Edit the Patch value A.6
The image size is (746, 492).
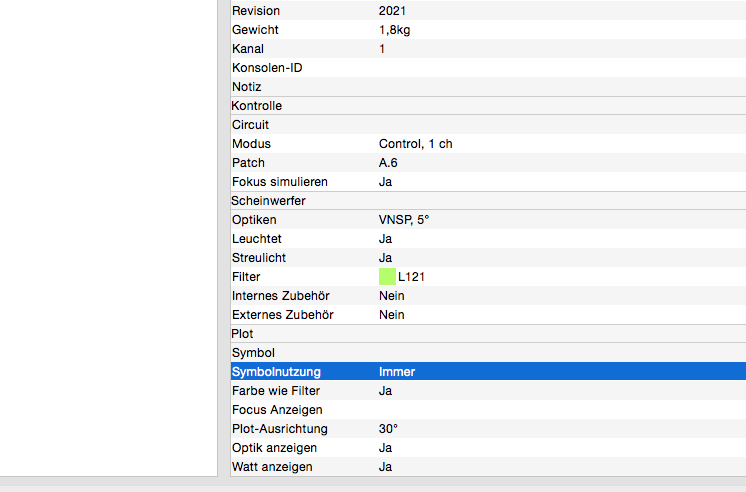point(390,162)
